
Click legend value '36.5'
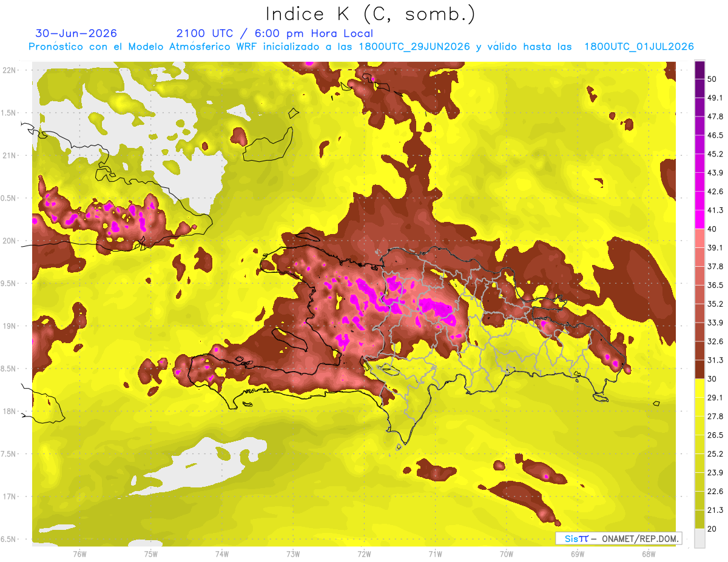(x=715, y=286)
